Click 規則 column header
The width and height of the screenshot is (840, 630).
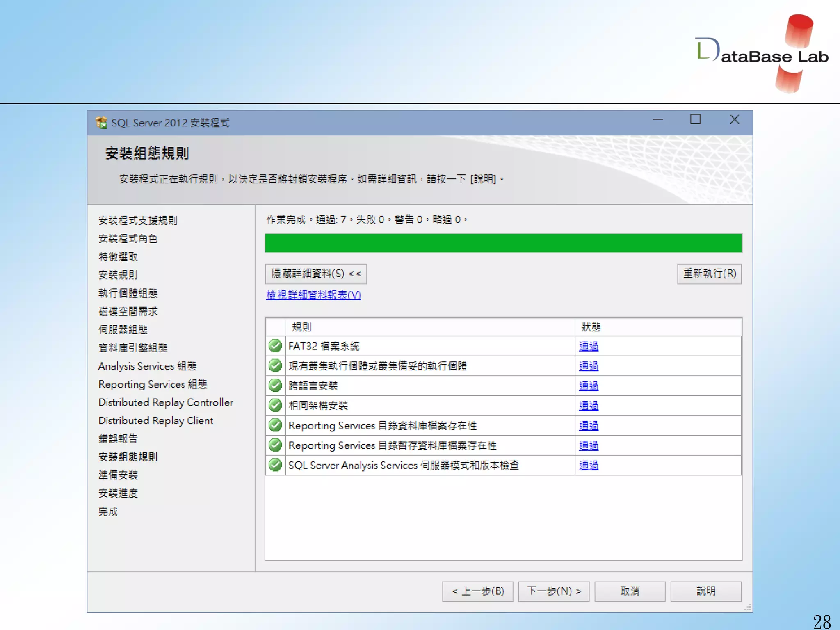pos(430,327)
